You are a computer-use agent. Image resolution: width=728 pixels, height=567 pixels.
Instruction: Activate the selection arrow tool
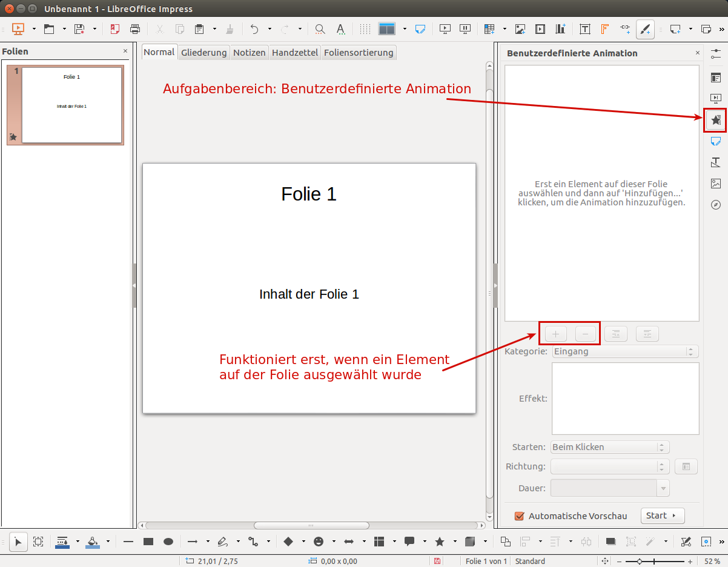18,542
